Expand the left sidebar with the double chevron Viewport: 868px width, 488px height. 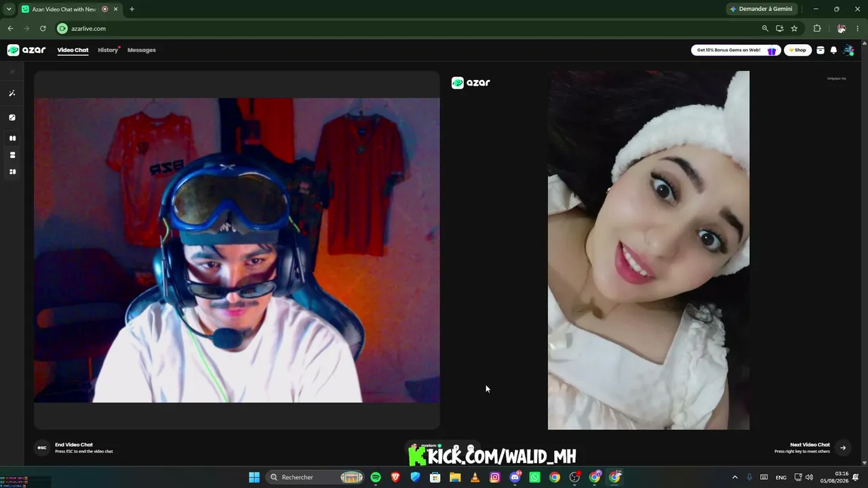click(12, 71)
